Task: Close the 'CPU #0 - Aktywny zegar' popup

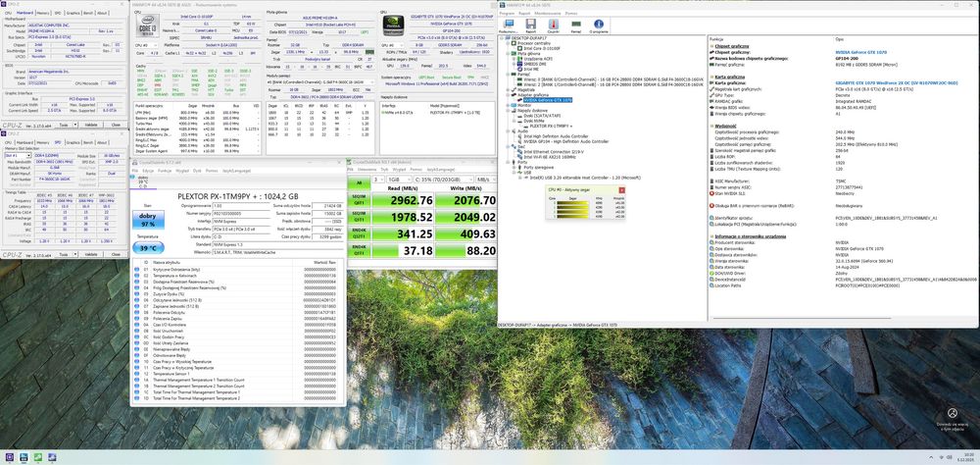Action: (x=621, y=189)
